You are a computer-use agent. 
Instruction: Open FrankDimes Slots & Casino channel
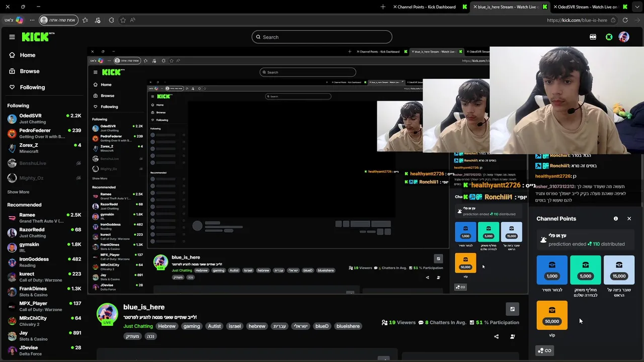tap(44, 292)
